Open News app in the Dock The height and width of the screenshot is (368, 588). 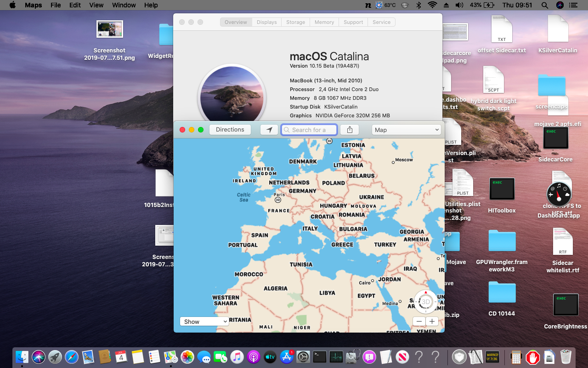[402, 356]
